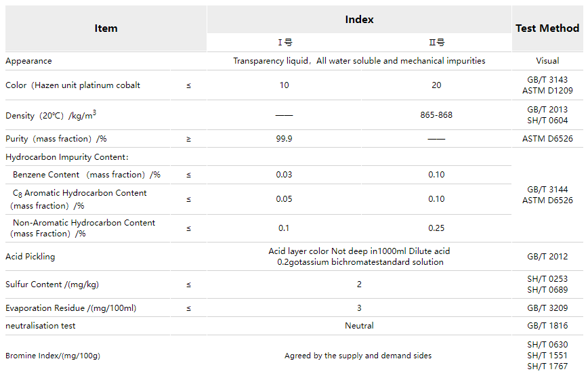Click the "Test Method" column header
The width and height of the screenshot is (588, 380).
(x=547, y=28)
